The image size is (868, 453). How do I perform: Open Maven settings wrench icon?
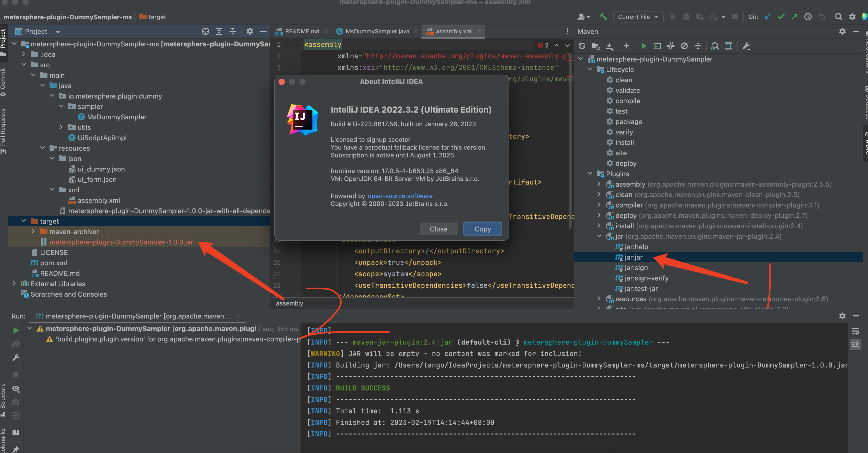746,46
